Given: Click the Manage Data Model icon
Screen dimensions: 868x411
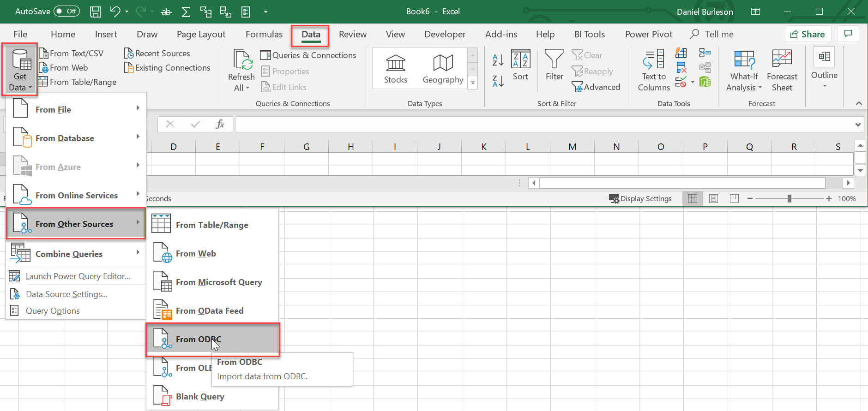Looking at the screenshot, I should 705,82.
